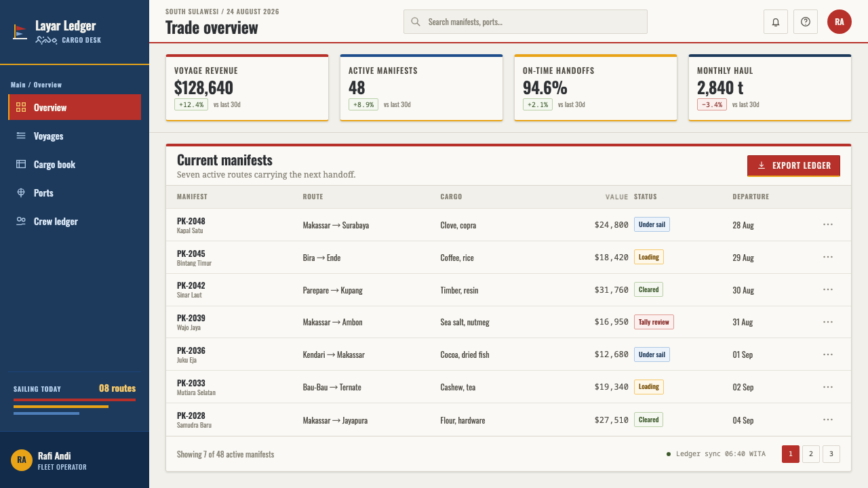Open row actions menu for PK-2048
This screenshot has height=488, width=868.
pos(828,224)
